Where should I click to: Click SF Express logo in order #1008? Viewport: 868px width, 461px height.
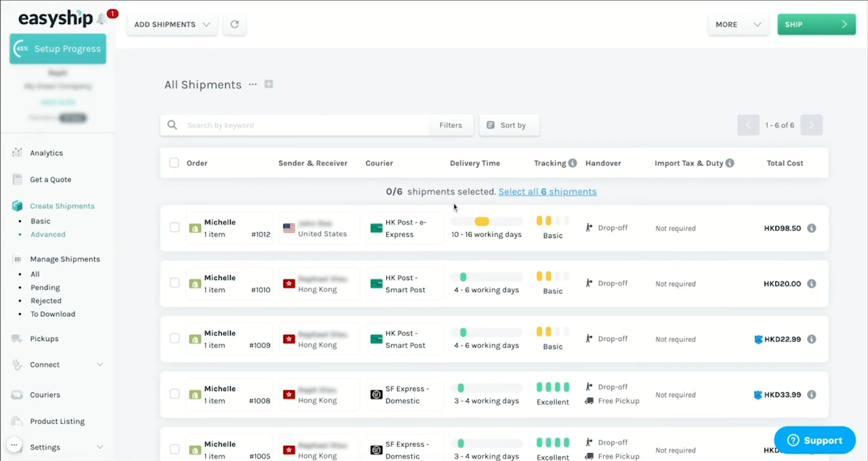376,395
